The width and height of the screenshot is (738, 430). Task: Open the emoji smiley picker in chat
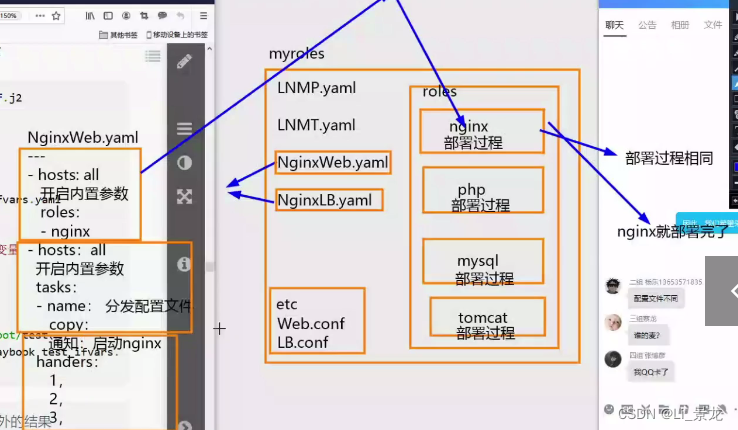pyautogui.click(x=609, y=408)
